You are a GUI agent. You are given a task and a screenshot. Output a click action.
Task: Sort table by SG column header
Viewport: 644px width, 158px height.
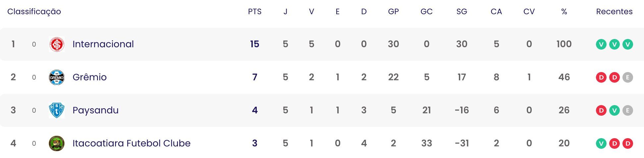tap(461, 12)
